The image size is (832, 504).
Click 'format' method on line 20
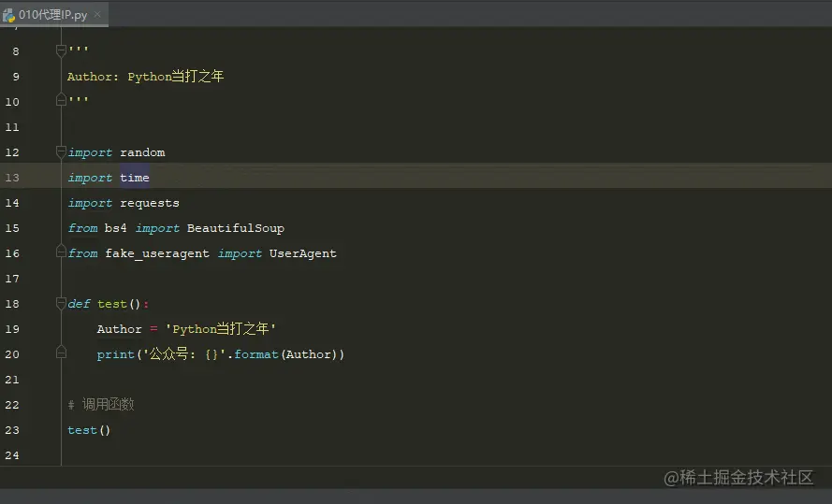click(256, 354)
